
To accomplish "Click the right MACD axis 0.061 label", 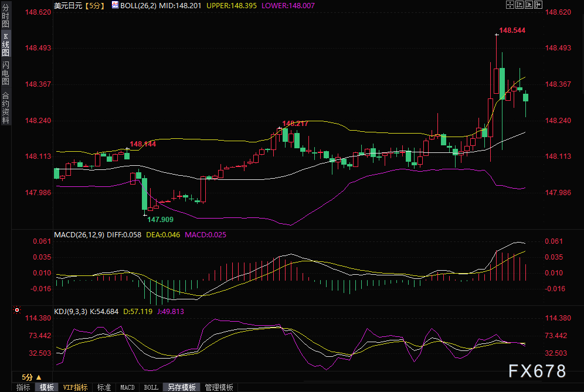I will (554, 241).
